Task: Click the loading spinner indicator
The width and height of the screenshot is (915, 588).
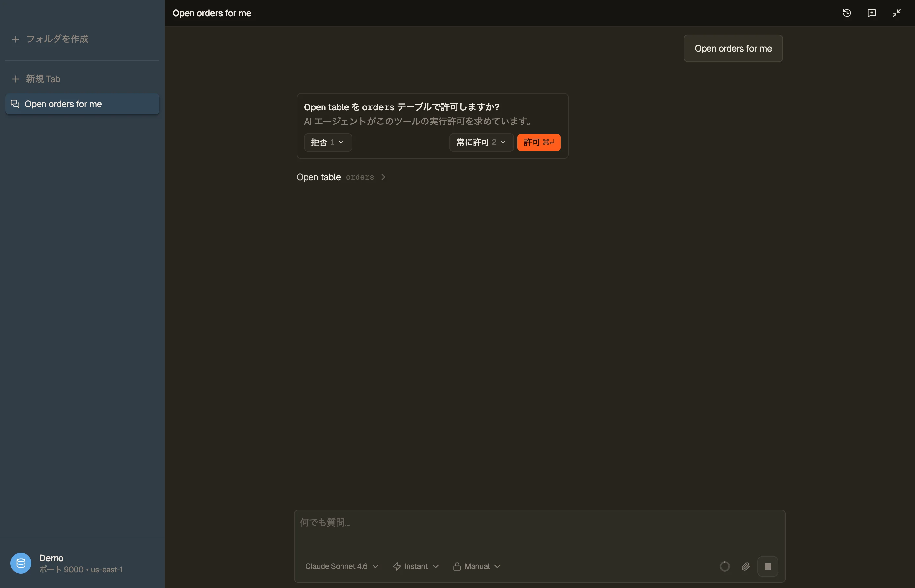Action: tap(725, 566)
